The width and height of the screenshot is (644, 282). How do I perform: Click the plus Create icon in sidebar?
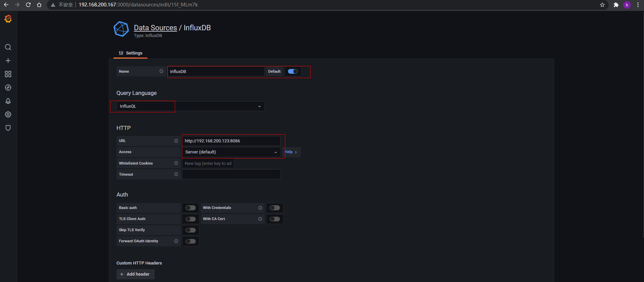(x=8, y=61)
